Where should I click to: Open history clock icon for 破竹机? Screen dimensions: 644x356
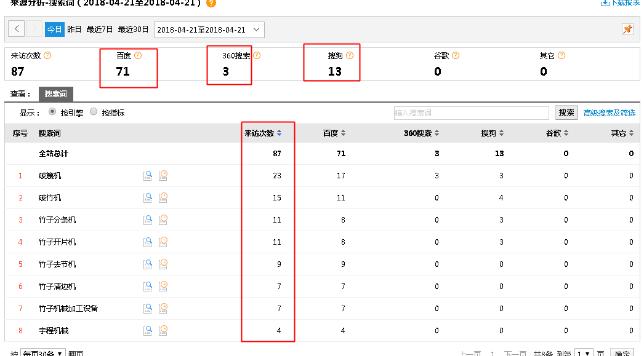pyautogui.click(x=163, y=198)
